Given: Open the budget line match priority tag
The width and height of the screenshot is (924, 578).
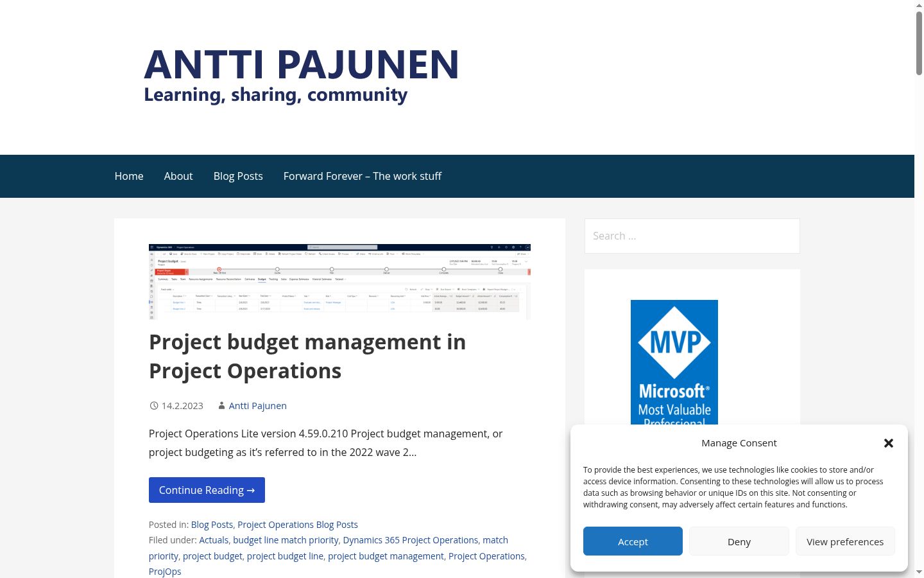Looking at the screenshot, I should coord(286,540).
